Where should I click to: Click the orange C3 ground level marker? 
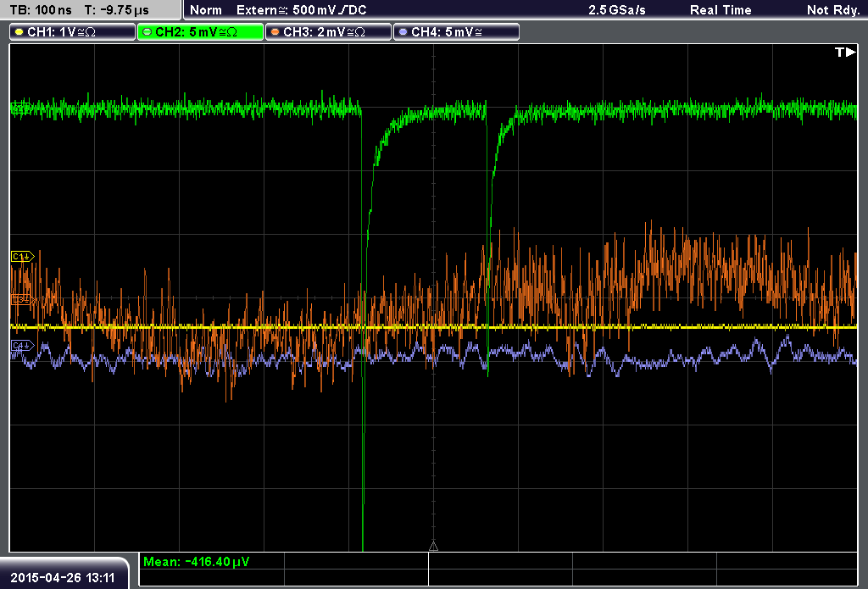point(23,299)
